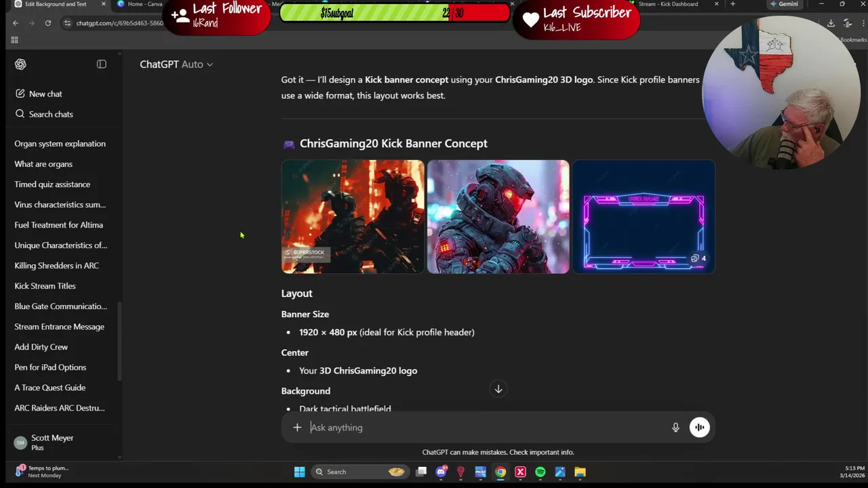
Task: Open the blue taskbar app beside Chrome
Action: tap(481, 472)
